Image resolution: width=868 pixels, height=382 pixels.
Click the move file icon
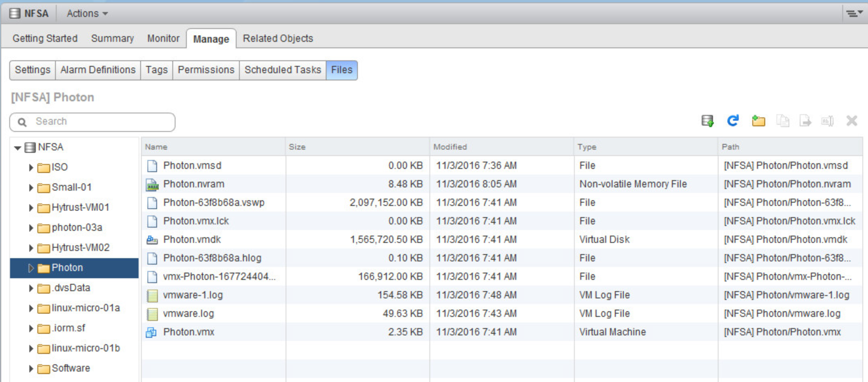(805, 121)
